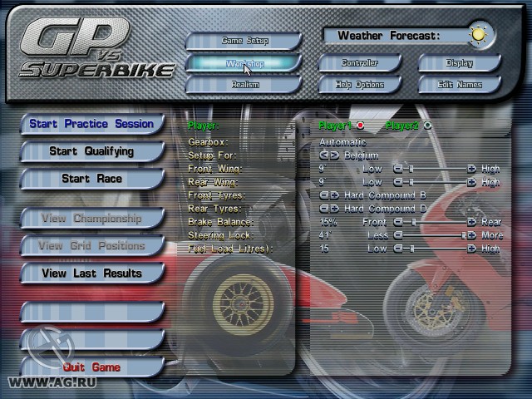
Task: Open the Controller settings
Action: pyautogui.click(x=360, y=63)
